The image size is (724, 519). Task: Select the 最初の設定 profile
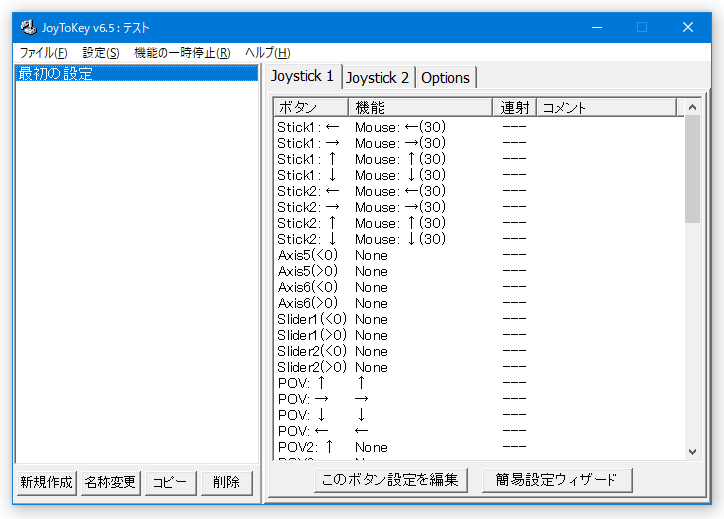(137, 73)
